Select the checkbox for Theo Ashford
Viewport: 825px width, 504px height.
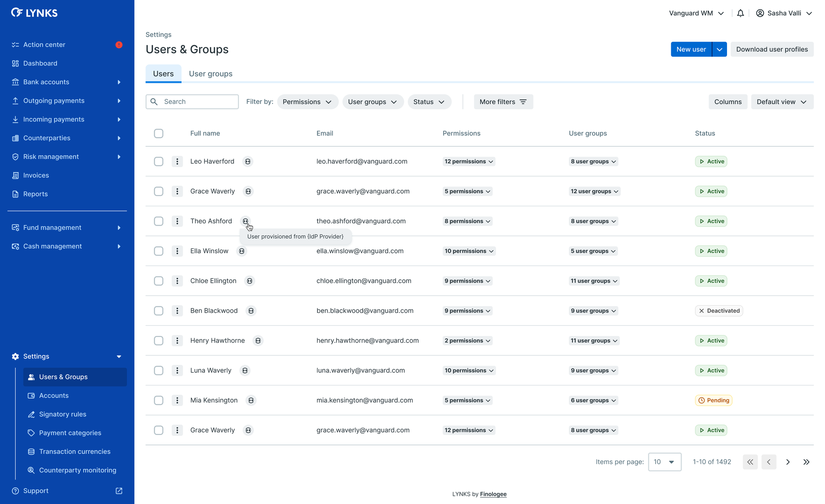click(159, 221)
